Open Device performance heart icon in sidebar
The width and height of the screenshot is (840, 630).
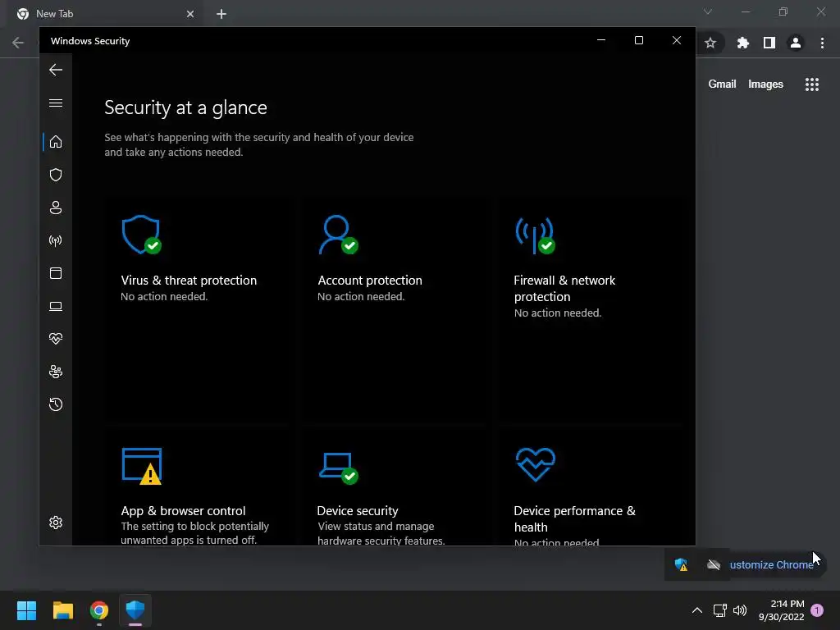56,339
